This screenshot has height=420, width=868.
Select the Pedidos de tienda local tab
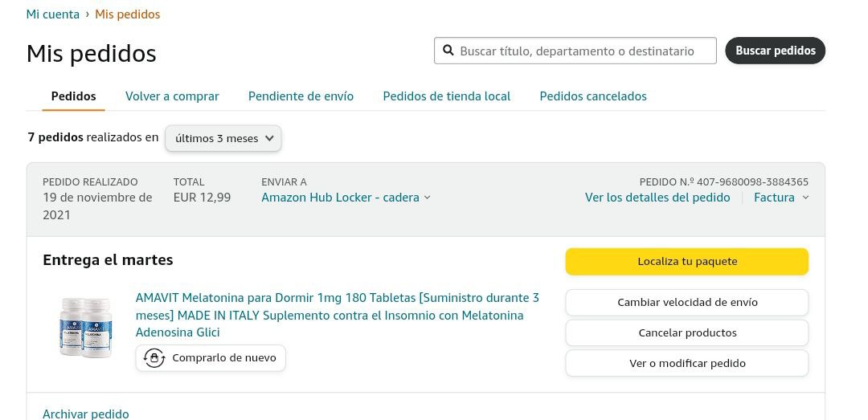[446, 96]
